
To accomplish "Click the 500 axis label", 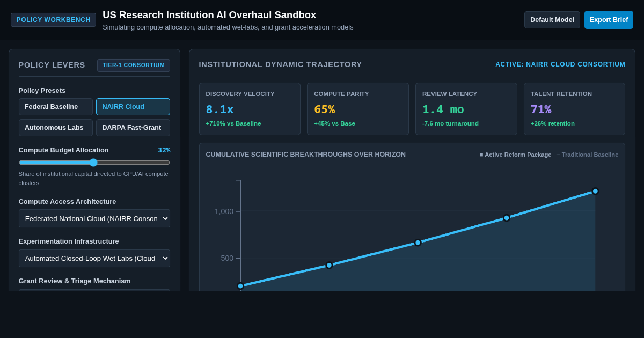I will pyautogui.click(x=227, y=258).
